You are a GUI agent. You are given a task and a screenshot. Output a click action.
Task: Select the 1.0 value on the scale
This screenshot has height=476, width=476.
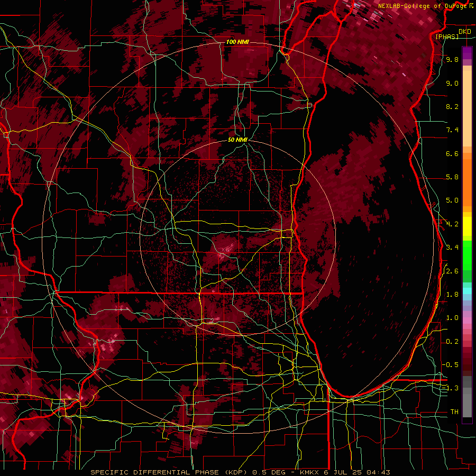tap(452, 318)
